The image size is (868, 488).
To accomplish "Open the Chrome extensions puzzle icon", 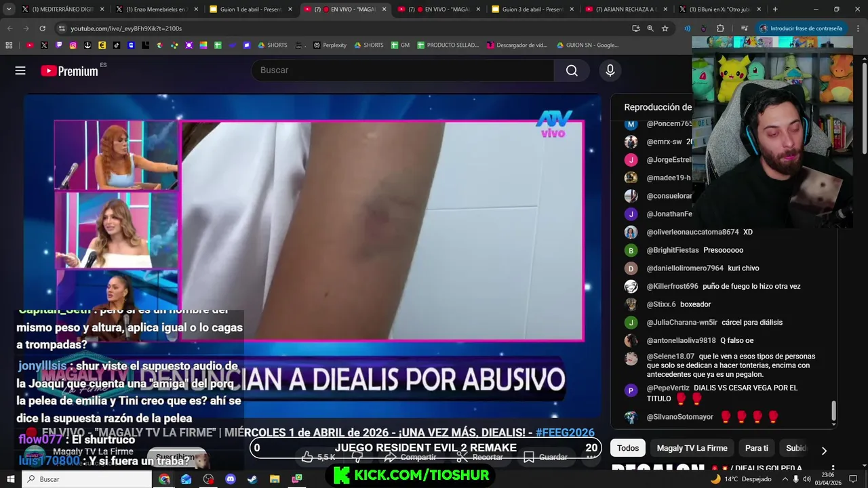I will click(x=720, y=28).
